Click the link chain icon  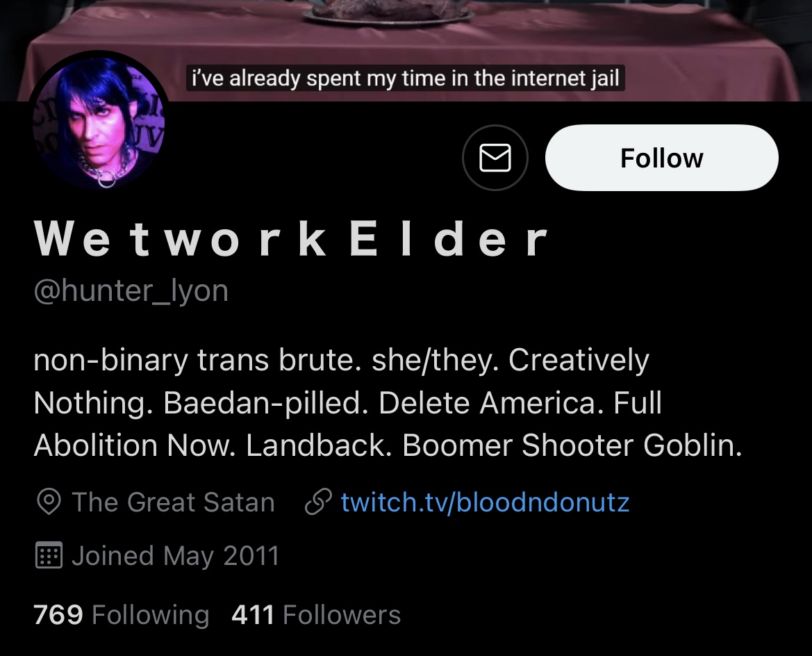click(x=318, y=502)
